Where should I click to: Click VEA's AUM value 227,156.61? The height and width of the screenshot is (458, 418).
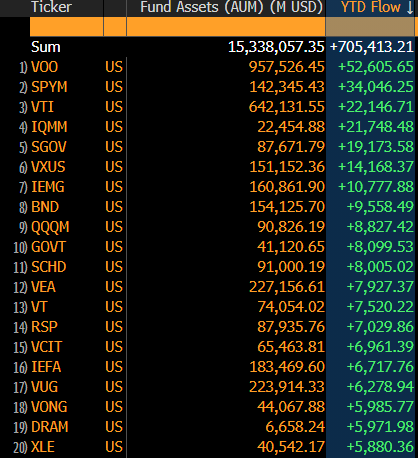(x=287, y=287)
